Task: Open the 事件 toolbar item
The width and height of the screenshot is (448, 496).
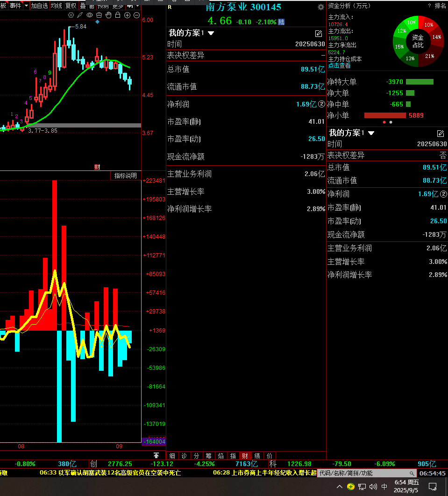Action: pyautogui.click(x=15, y=6)
